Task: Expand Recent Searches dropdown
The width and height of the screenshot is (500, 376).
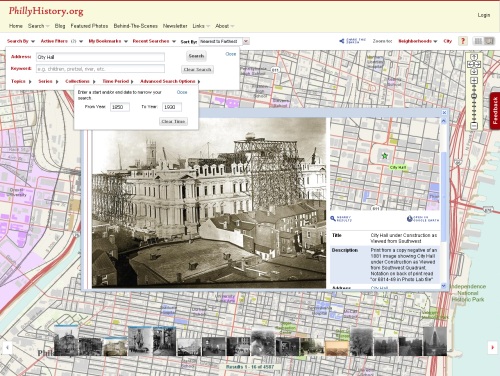Action: point(154,41)
